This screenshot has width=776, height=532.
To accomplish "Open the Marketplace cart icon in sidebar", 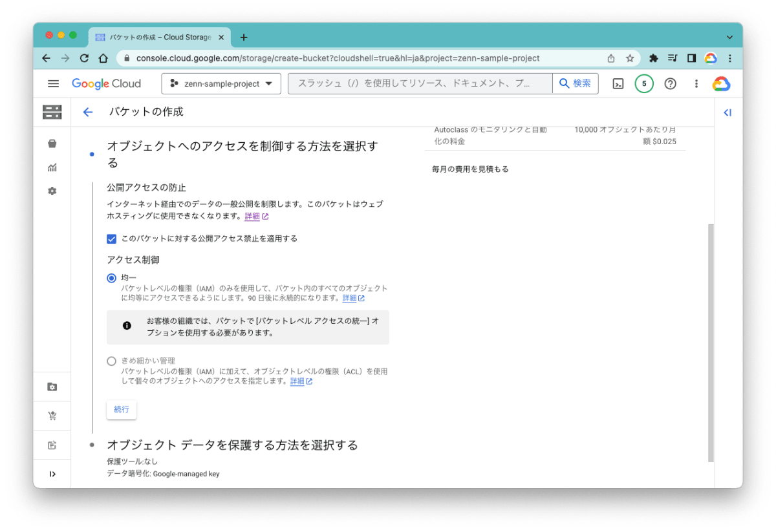I will [x=52, y=416].
